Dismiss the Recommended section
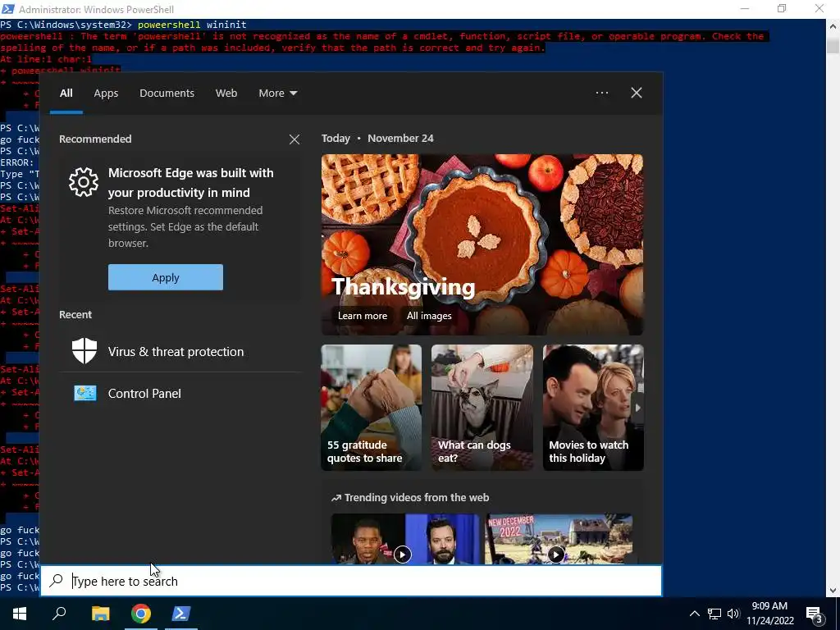840x630 pixels. tap(294, 139)
